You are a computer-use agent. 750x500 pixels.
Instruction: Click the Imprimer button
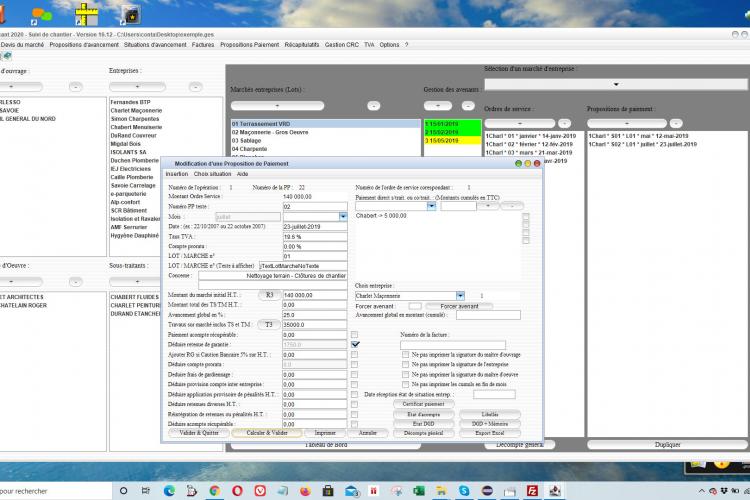[325, 433]
